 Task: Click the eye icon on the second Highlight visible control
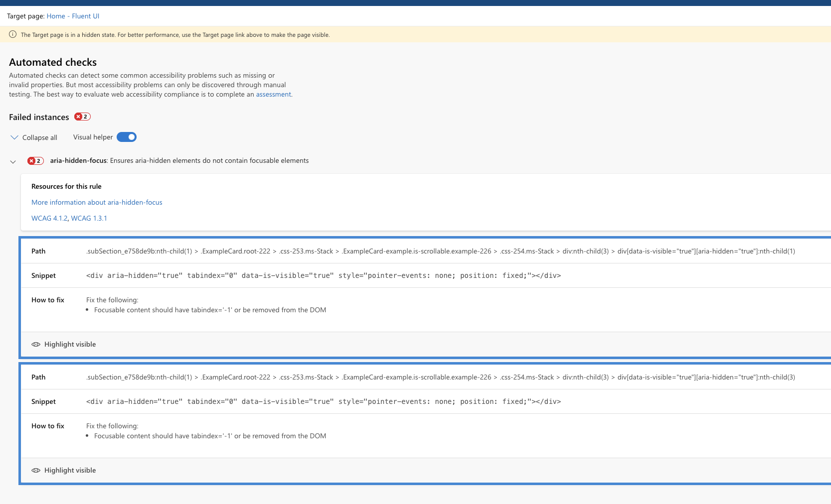(36, 470)
